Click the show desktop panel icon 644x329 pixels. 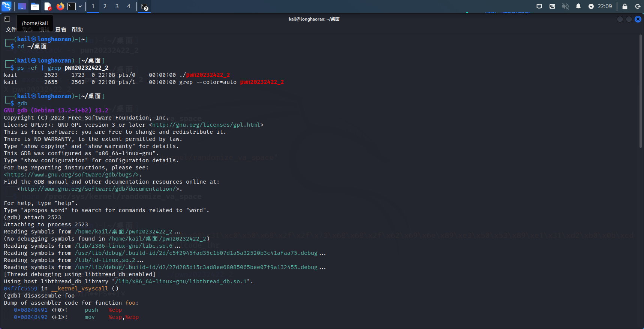pos(22,6)
